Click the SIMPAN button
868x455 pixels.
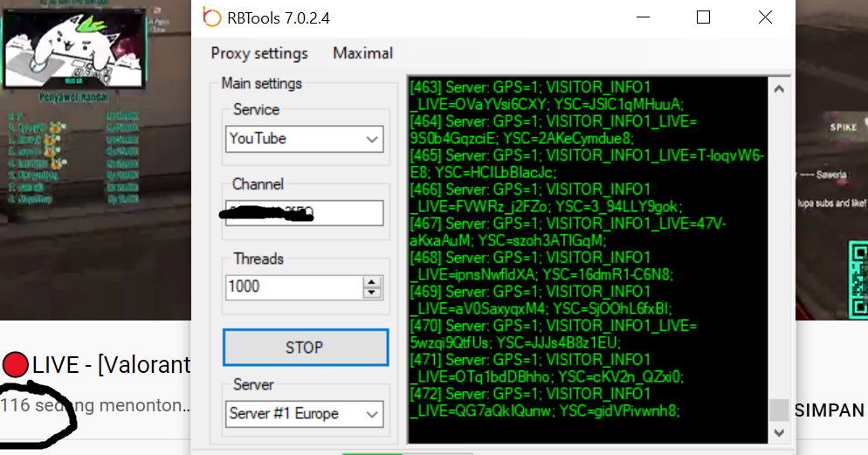(x=830, y=410)
